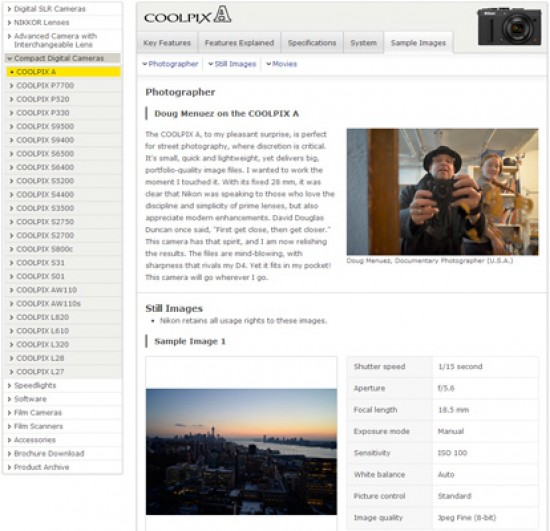550x531 pixels.
Task: Click the 'Jpeg Fine (8-bit)' image quality value
Action: [x=467, y=518]
